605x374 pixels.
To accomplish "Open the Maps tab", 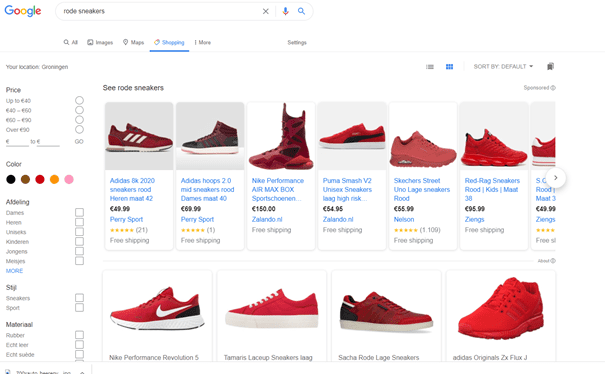I will [134, 42].
